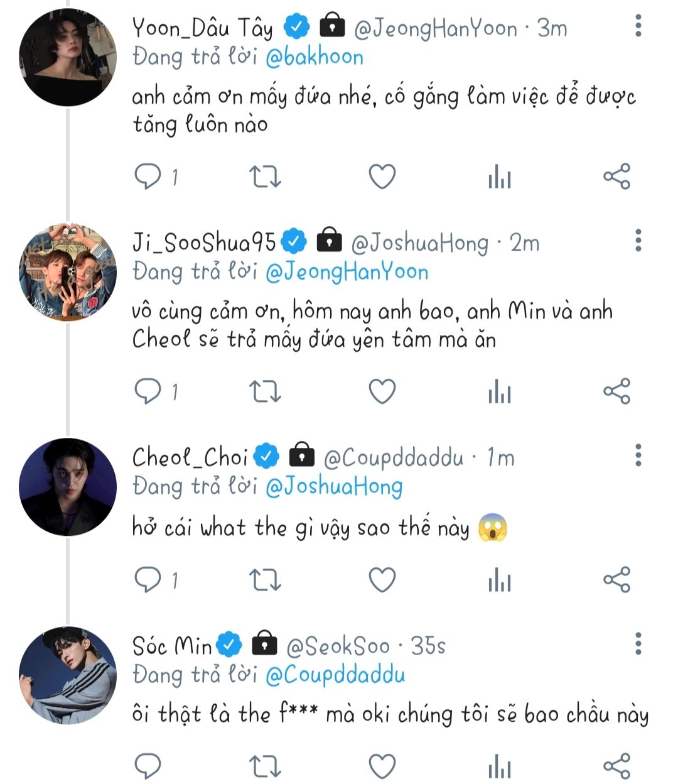
Task: Share Yoon_Dâu Tây's tweet
Action: coord(616,177)
